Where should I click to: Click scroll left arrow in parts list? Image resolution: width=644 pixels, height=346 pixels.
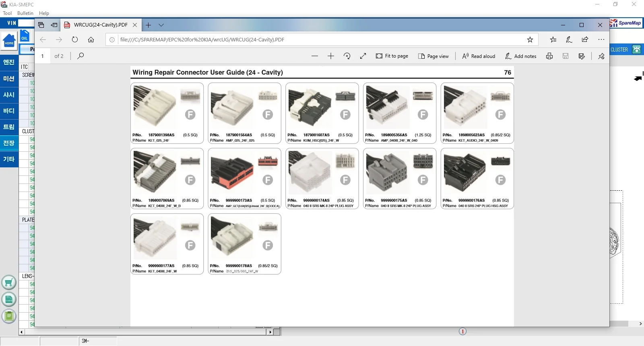tap(21, 332)
